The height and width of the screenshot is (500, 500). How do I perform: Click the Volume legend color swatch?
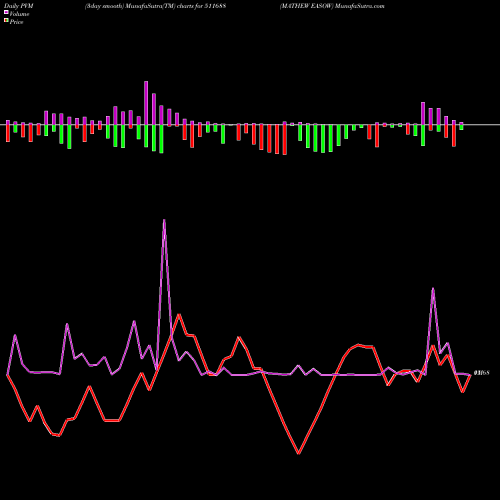point(6,12)
